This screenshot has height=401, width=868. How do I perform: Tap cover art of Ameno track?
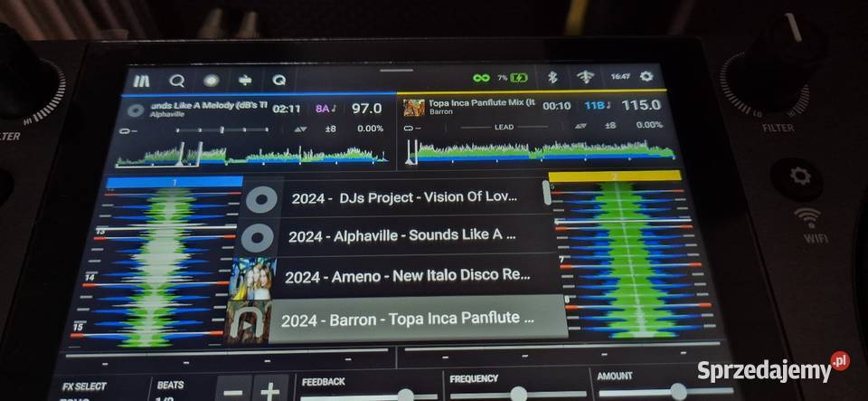[x=253, y=279]
